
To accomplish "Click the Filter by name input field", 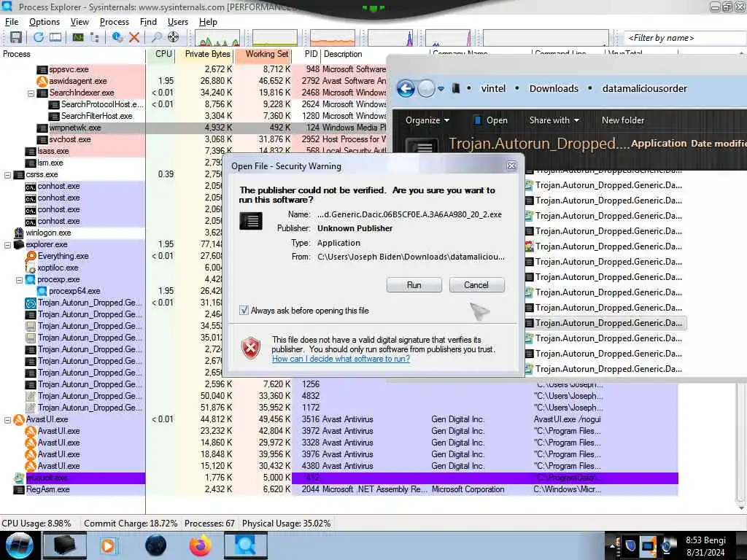I will tap(685, 38).
